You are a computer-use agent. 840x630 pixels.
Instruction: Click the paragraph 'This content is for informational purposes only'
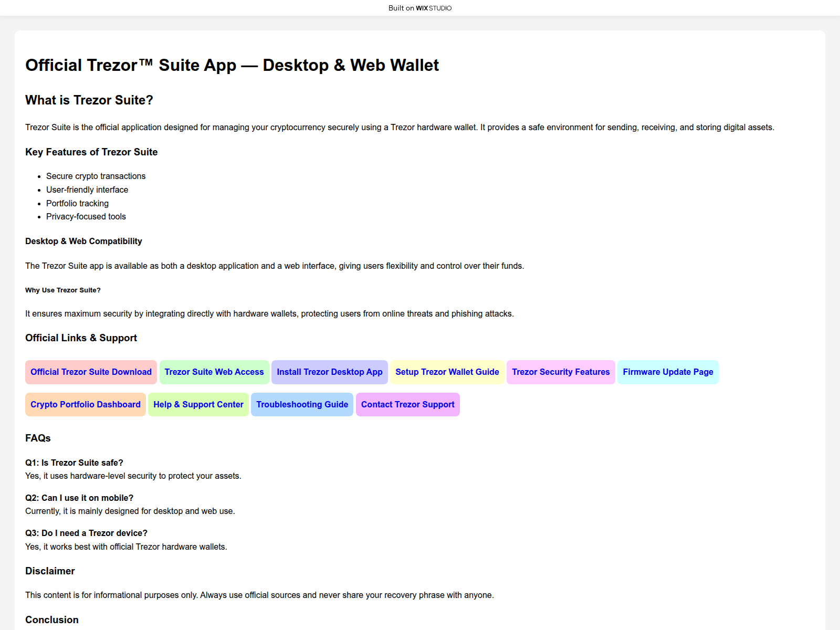point(259,595)
